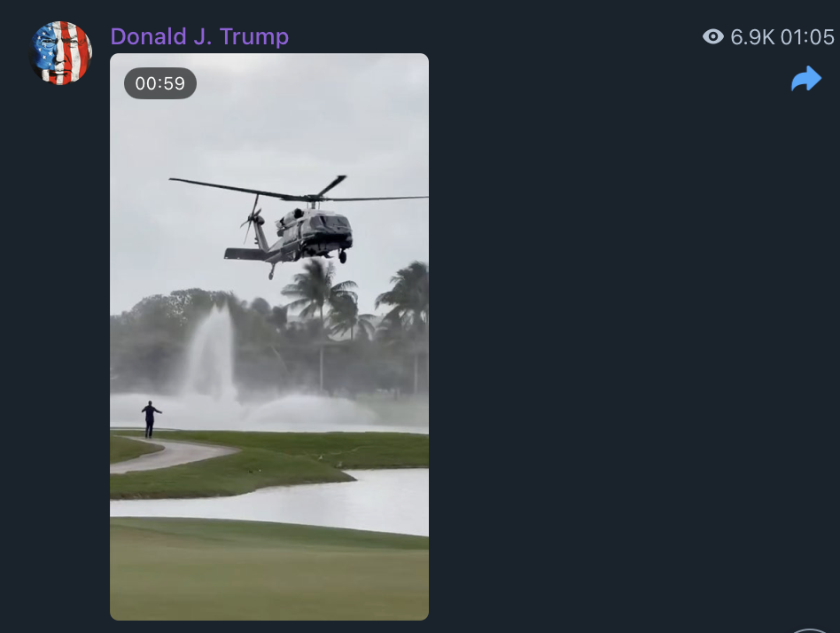Click the 01:05 message timestamp
Screen dimensions: 840x633
tap(807, 37)
